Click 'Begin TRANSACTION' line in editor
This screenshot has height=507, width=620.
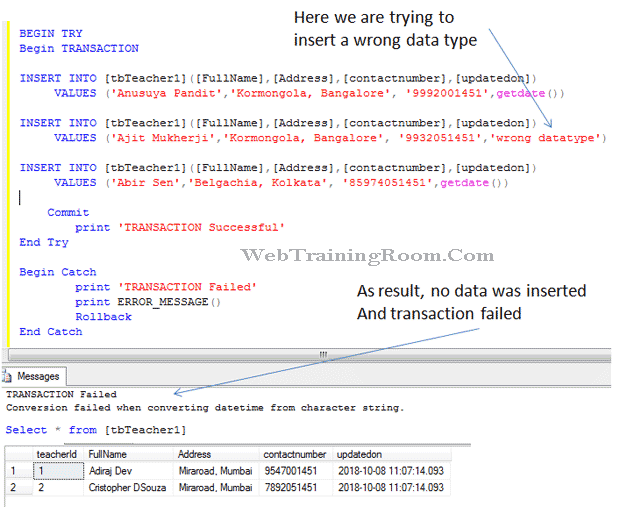pos(79,48)
